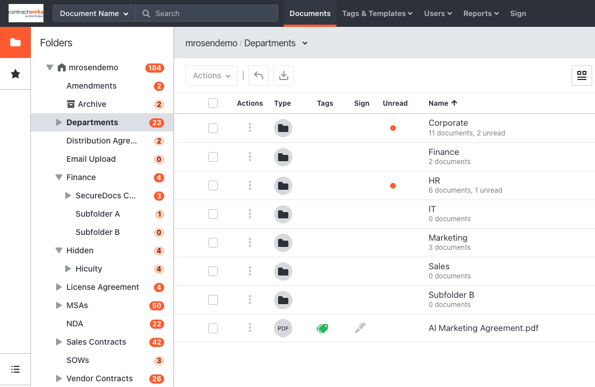The height and width of the screenshot is (387, 595).
Task: Collapse the Hidden tree node arrow
Action: pos(58,250)
